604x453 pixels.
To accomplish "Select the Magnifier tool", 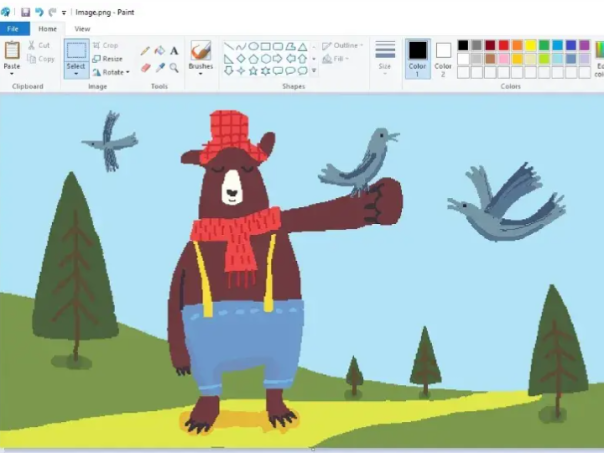I will (174, 68).
